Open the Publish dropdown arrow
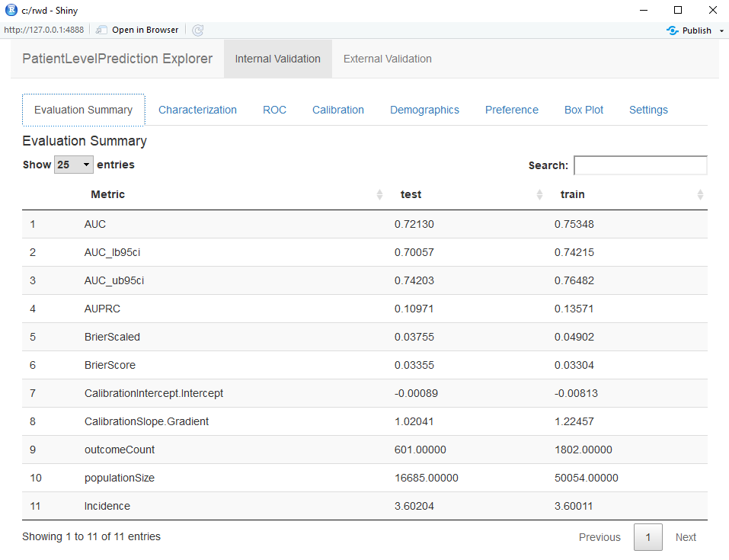Screen dimensions: 729x560 [721, 30]
